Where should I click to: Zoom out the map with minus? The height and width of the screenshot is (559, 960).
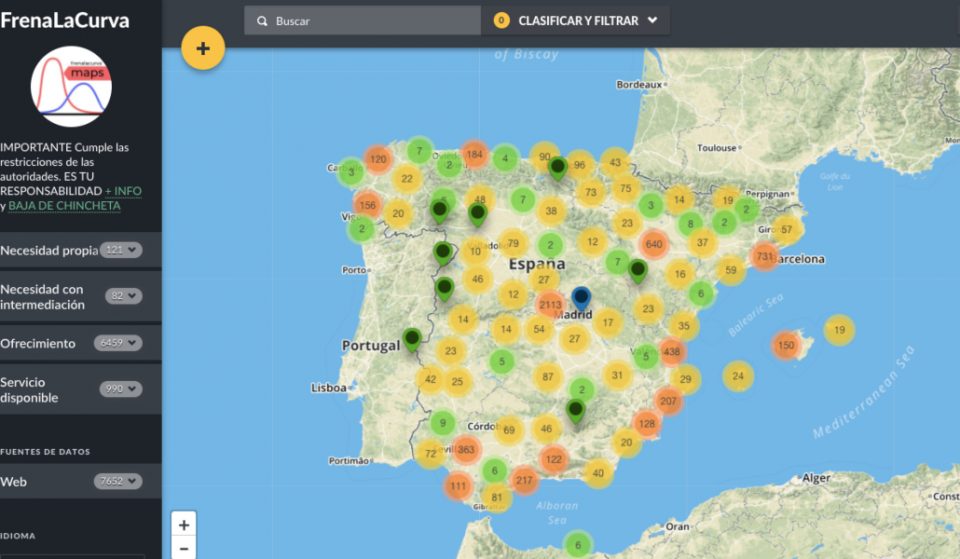[184, 548]
